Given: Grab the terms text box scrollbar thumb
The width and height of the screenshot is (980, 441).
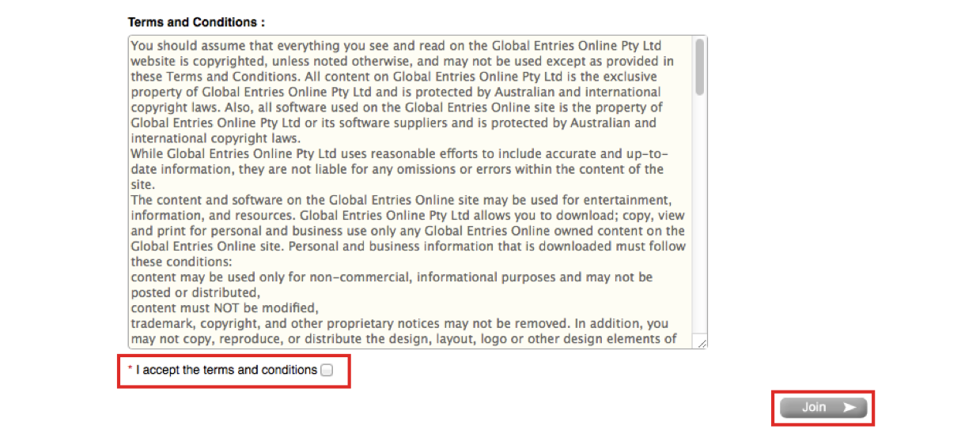Looking at the screenshot, I should [x=699, y=67].
